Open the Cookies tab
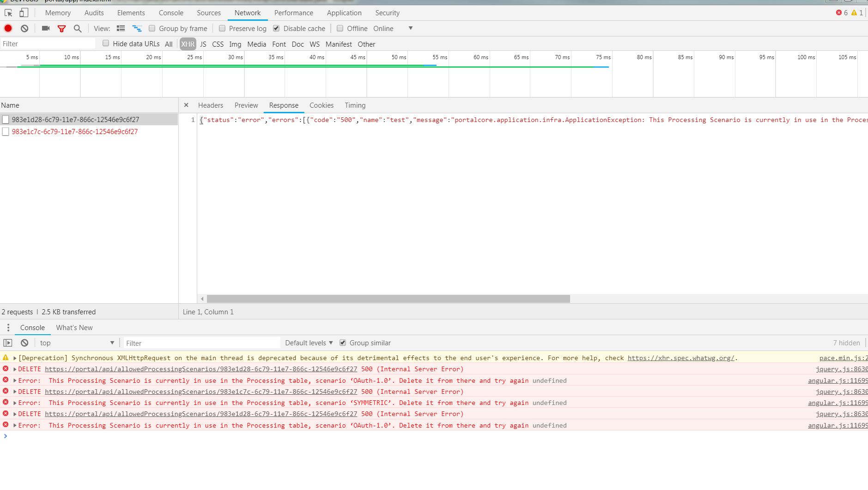 pyautogui.click(x=322, y=105)
